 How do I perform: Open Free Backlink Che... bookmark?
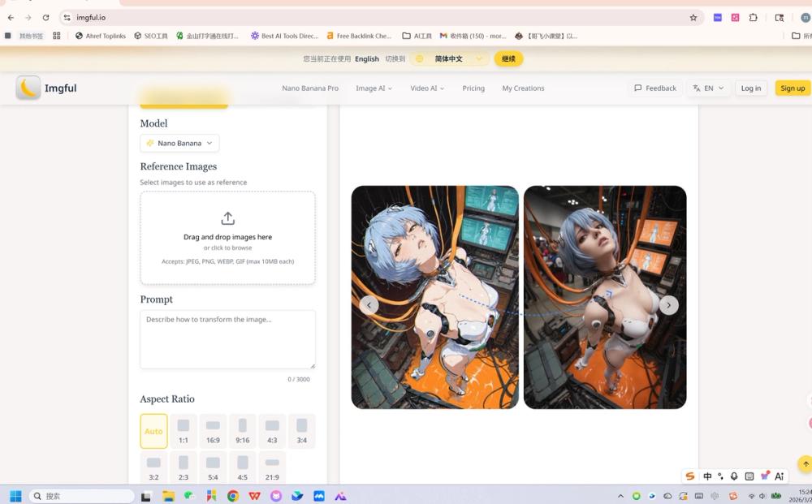(359, 36)
